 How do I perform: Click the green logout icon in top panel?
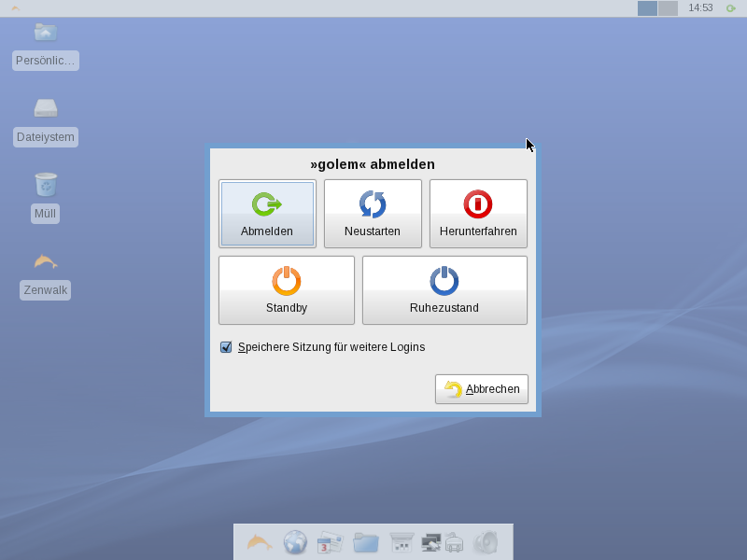point(731,8)
